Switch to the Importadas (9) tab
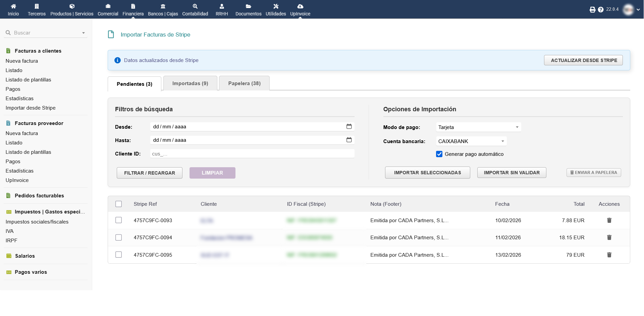 (x=190, y=83)
